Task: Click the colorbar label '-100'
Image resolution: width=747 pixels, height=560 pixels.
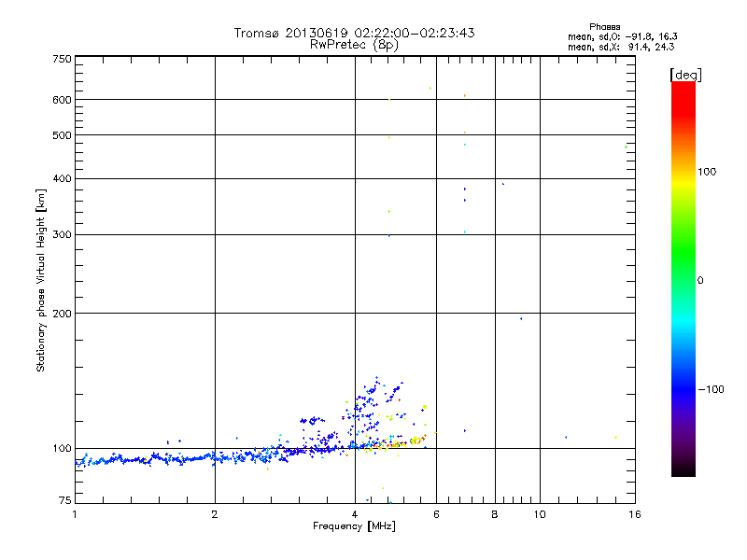Action: pyautogui.click(x=712, y=389)
